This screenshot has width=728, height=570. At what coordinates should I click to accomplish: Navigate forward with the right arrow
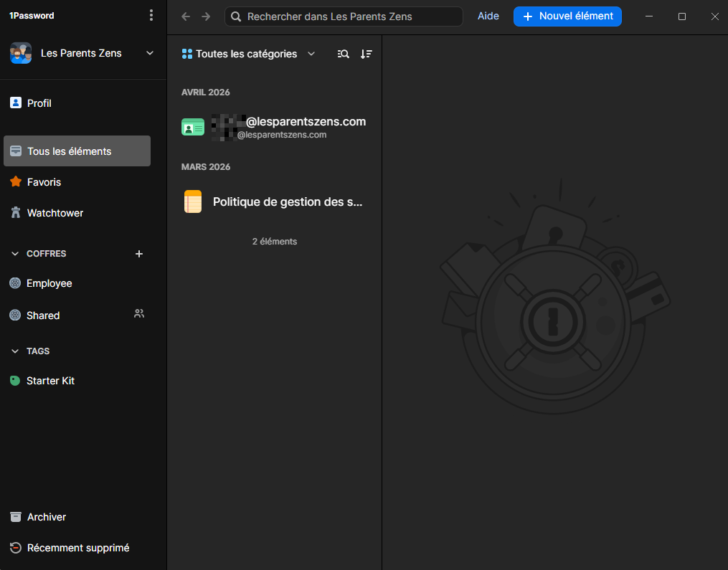[x=206, y=16]
